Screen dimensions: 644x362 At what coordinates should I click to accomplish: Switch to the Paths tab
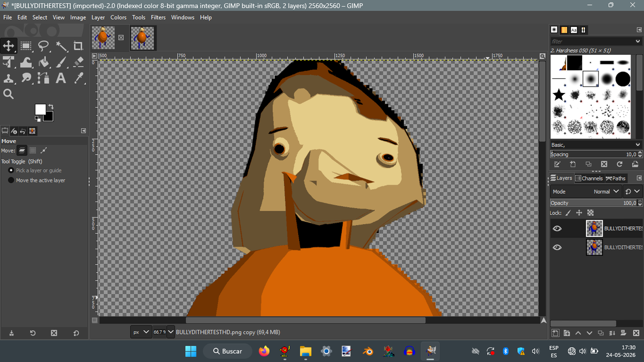tap(616, 178)
